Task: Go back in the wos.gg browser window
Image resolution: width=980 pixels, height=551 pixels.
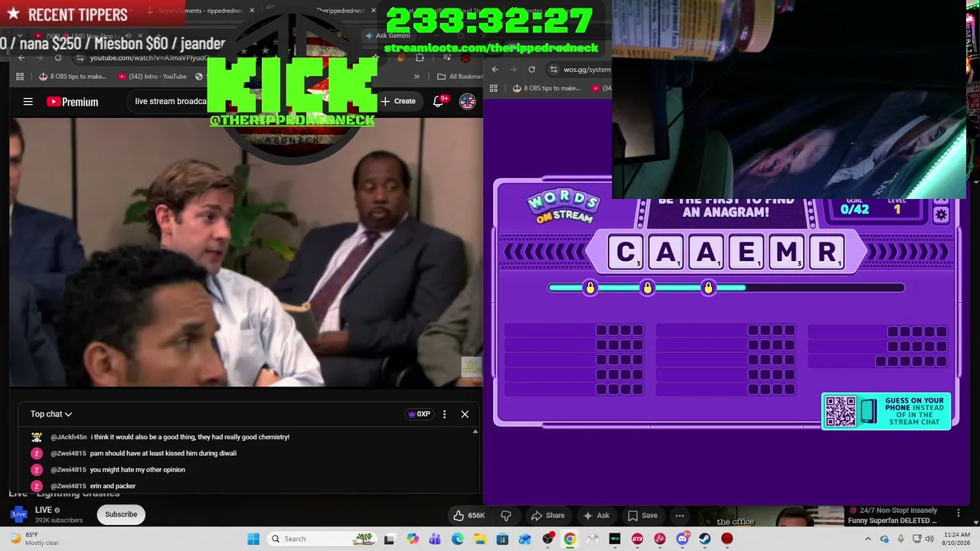Action: tap(495, 69)
